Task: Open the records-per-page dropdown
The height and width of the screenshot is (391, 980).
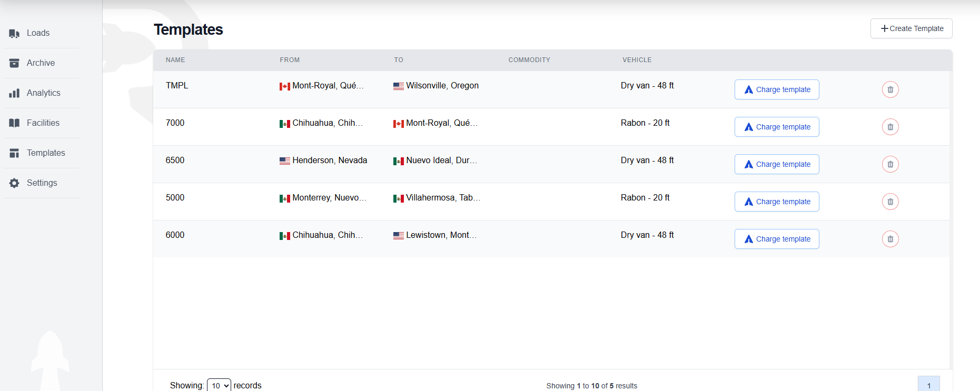Action: [219, 385]
